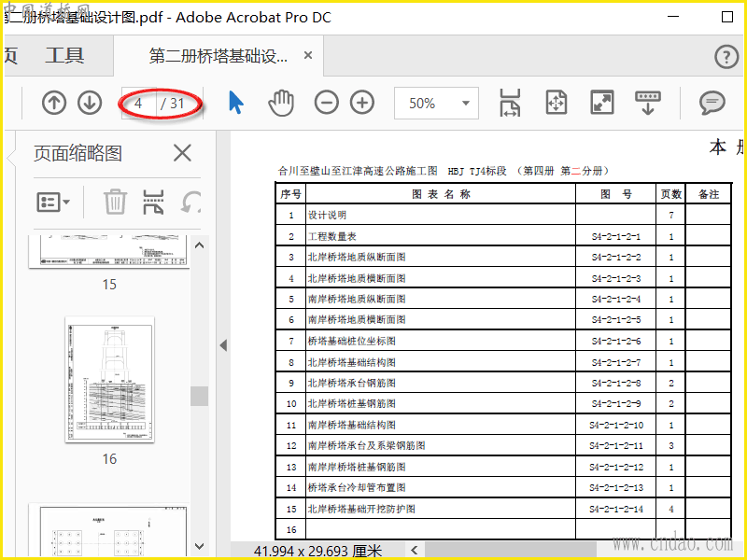This screenshot has height=560, width=747.
Task: Fit one full page to window
Action: 556,103
